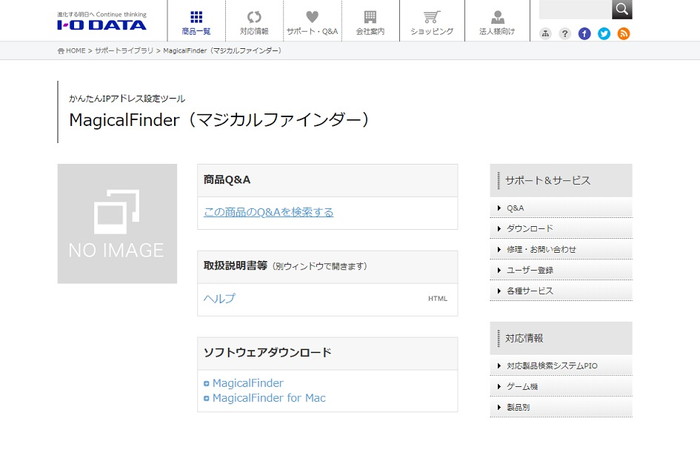Screen dimensions: 700x450
Task: Open ゲーム機 sidebar item
Action: 561,387
